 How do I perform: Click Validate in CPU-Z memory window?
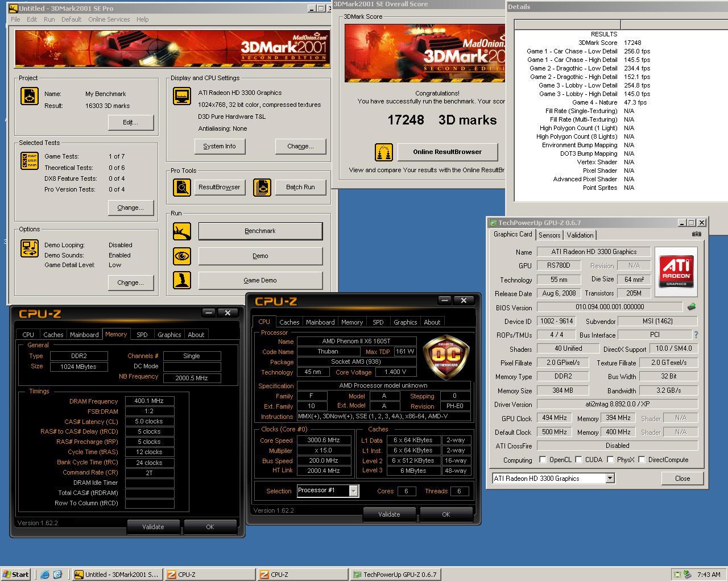coord(153,527)
